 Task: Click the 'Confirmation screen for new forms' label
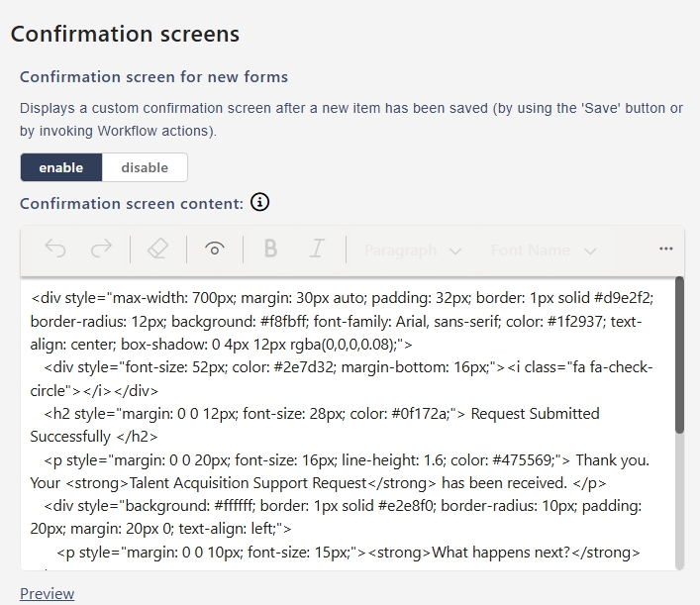click(154, 77)
